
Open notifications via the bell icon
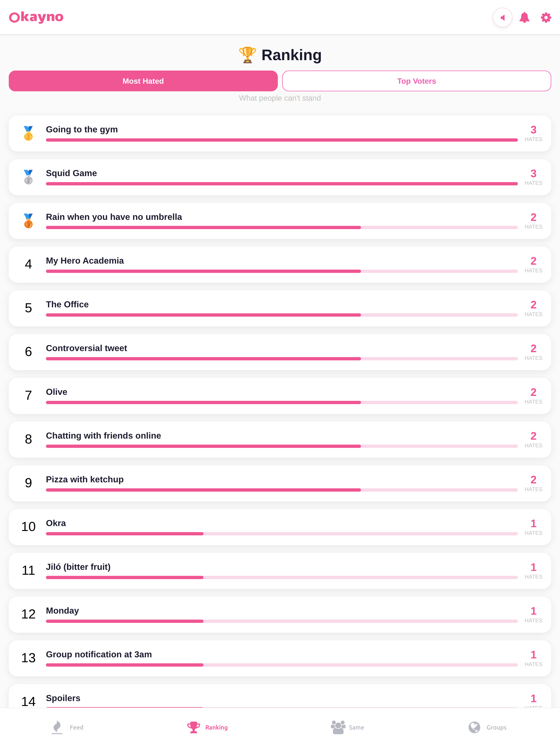(524, 17)
